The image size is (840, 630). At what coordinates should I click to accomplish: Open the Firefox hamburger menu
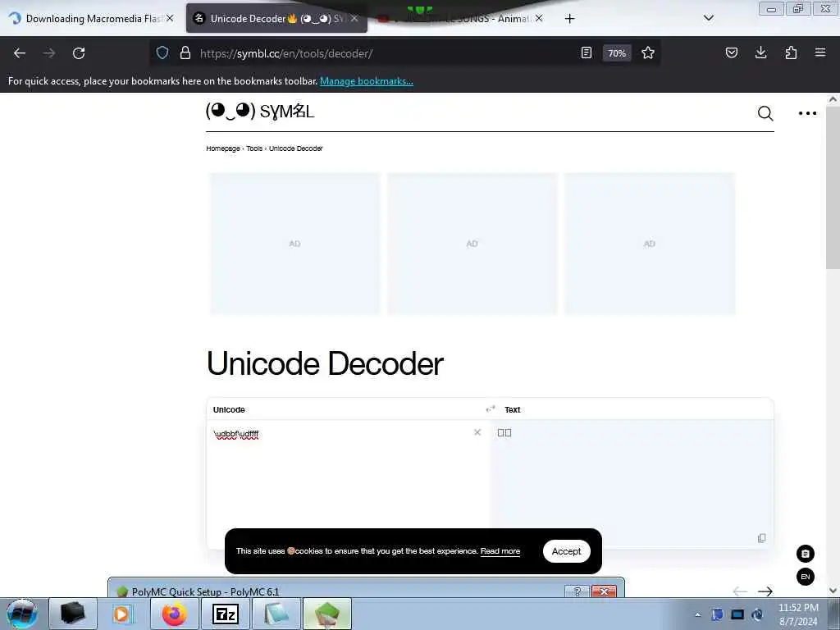click(820, 52)
